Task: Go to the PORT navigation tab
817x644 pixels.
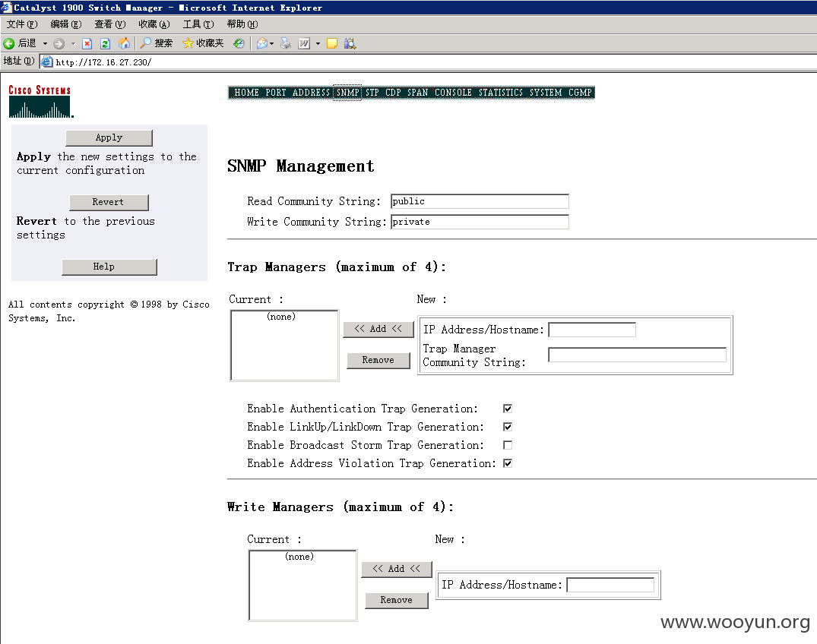Action: [276, 93]
